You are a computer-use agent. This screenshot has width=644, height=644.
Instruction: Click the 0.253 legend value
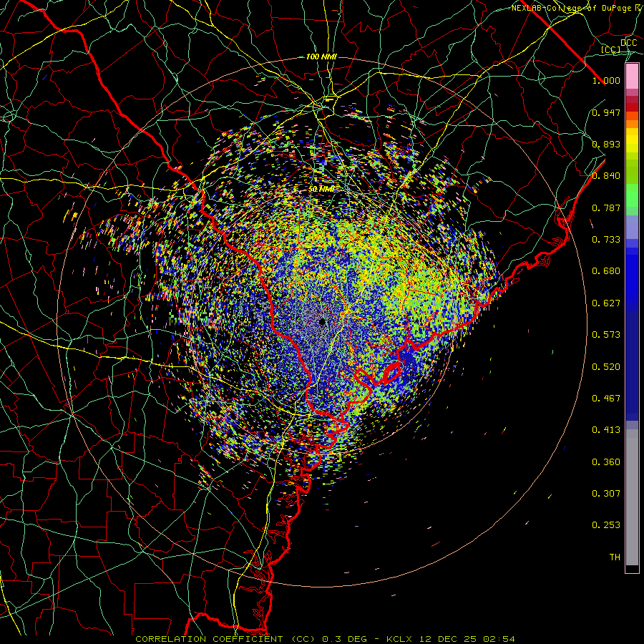click(606, 525)
